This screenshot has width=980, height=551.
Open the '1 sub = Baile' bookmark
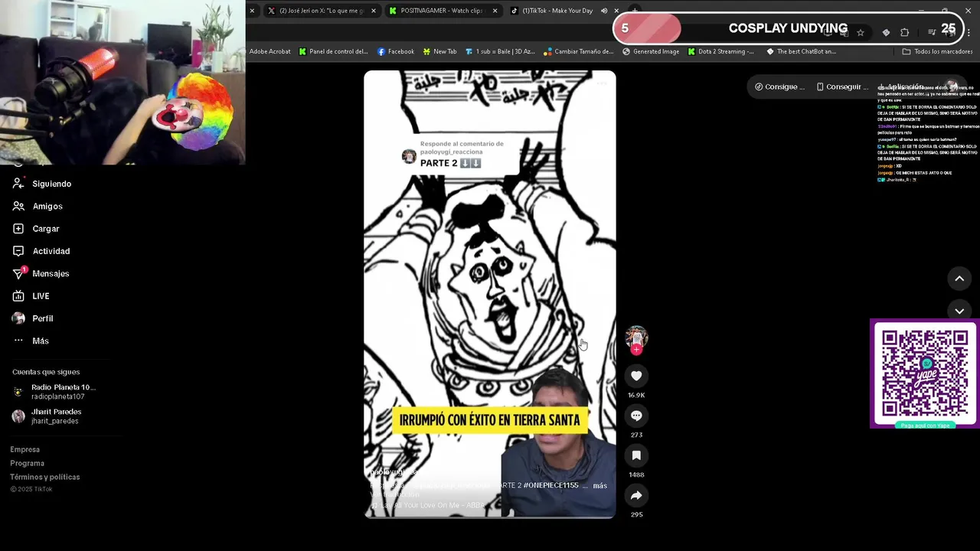pos(500,51)
